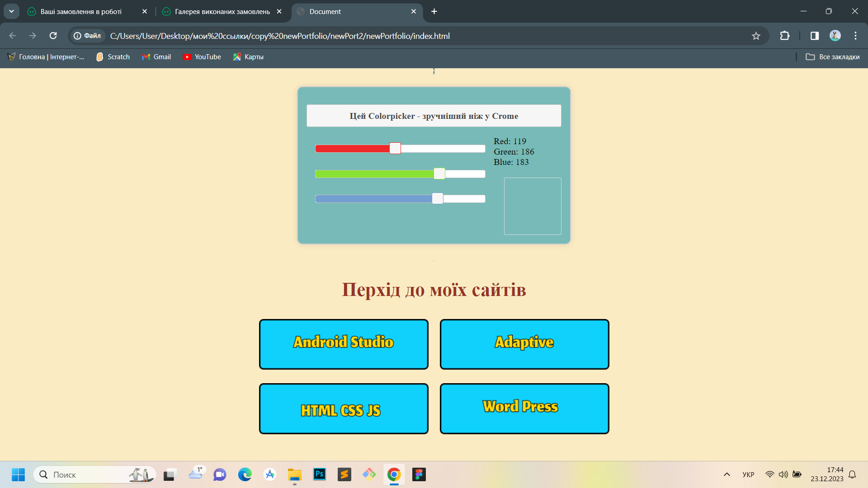Show hidden system tray icons
The width and height of the screenshot is (868, 488).
(x=727, y=474)
